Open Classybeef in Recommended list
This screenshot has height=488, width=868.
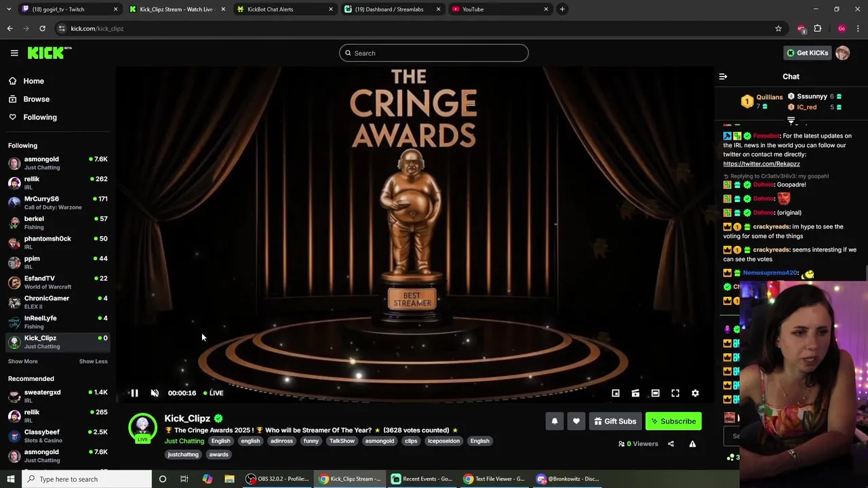[58, 436]
